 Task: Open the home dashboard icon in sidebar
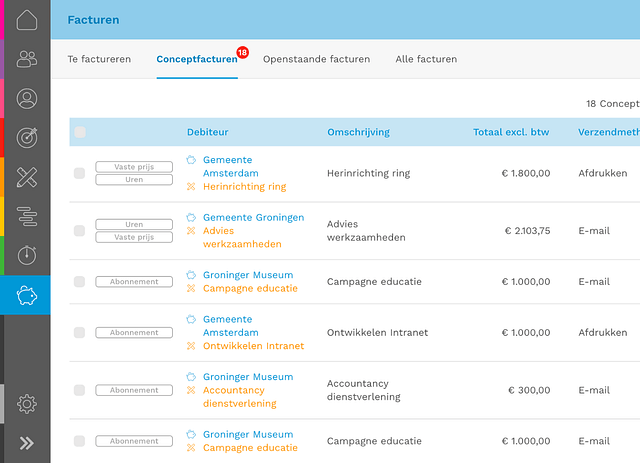tap(27, 20)
